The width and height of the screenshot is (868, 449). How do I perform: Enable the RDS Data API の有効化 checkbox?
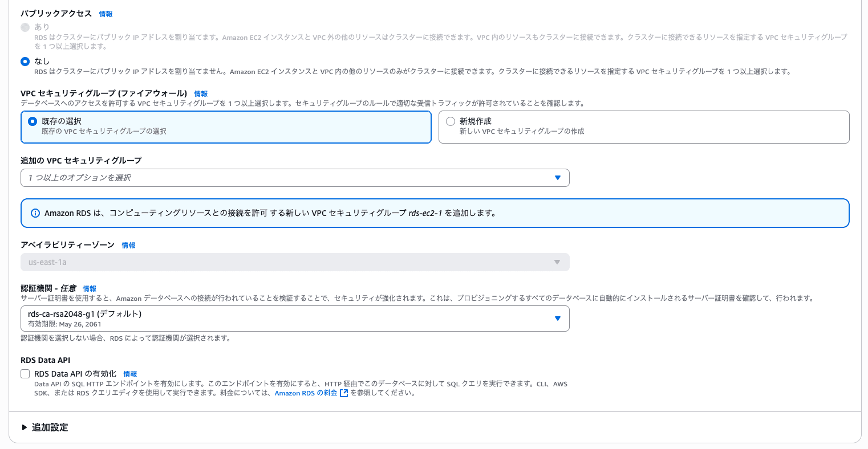click(x=25, y=374)
